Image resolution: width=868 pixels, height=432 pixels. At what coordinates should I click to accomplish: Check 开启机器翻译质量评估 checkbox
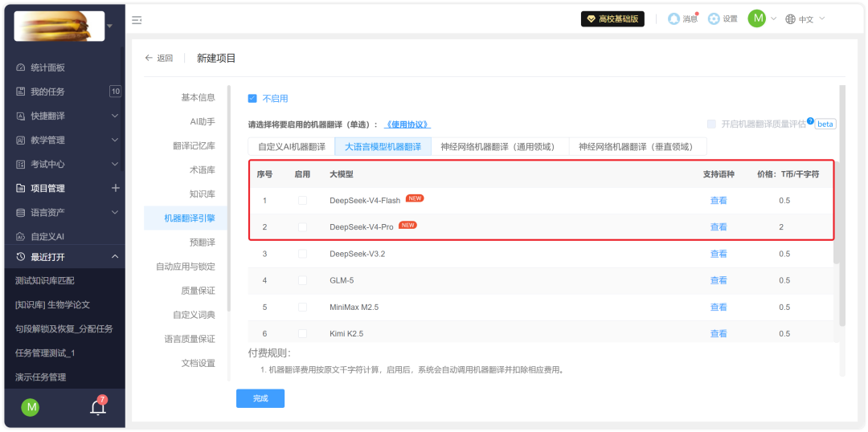pos(711,124)
